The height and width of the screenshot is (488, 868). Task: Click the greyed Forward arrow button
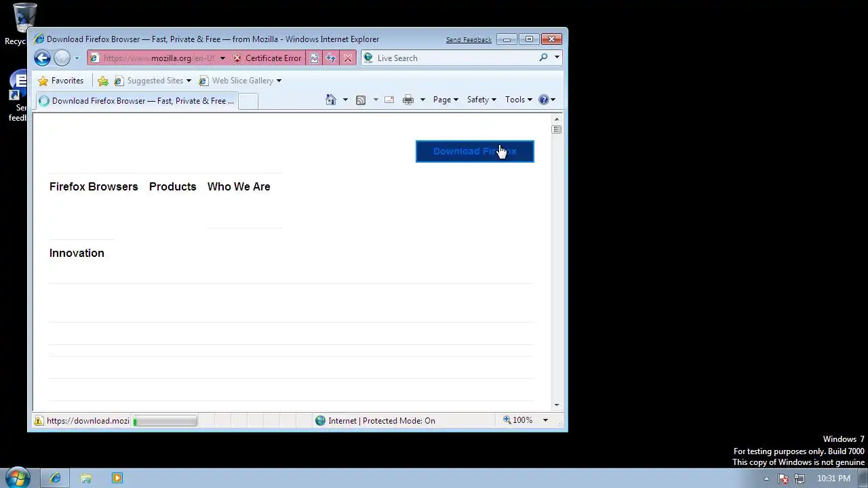pyautogui.click(x=62, y=58)
